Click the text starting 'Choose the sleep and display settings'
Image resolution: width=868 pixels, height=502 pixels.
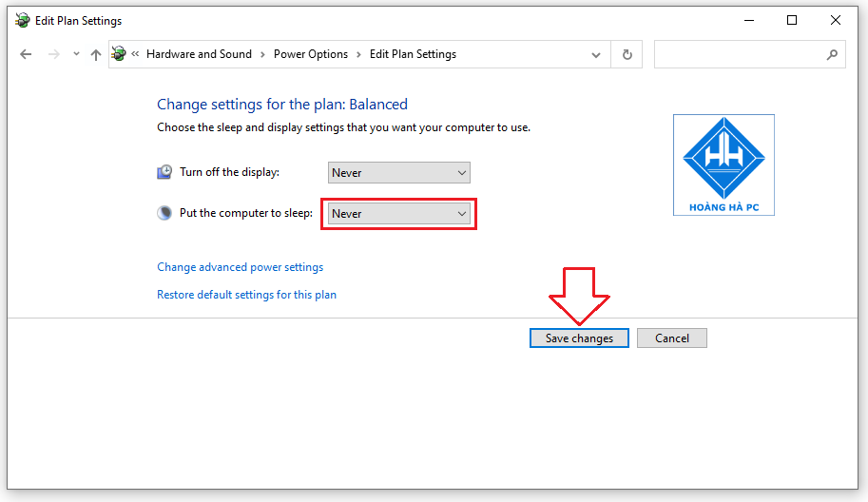tap(344, 127)
